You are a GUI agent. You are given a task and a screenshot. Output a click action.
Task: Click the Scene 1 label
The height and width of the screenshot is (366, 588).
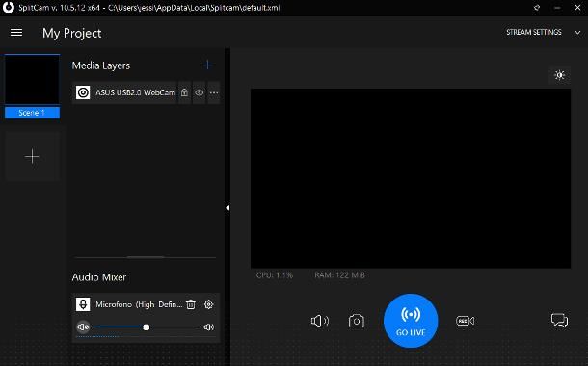(x=32, y=113)
